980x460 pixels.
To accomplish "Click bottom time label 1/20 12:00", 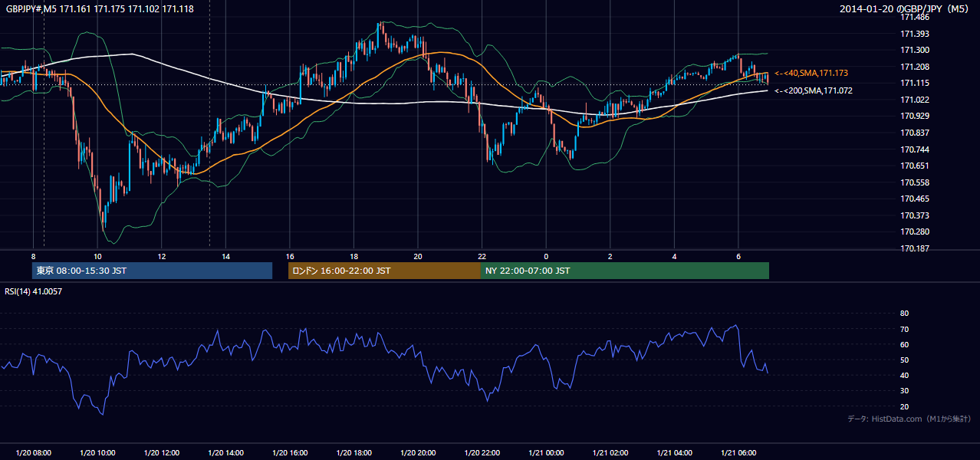I will pyautogui.click(x=162, y=453).
